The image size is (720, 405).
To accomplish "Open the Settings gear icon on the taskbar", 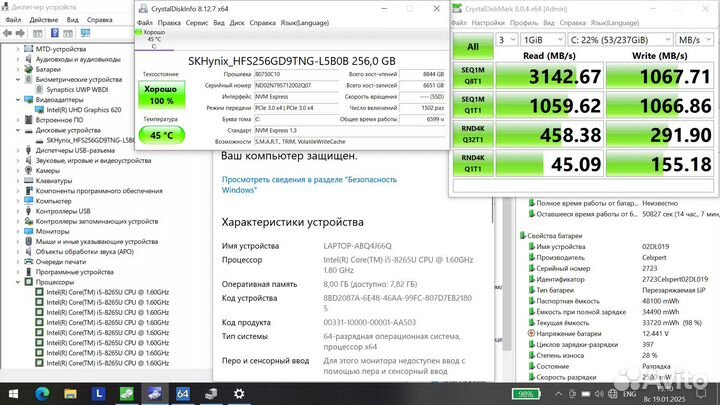I will [239, 394].
